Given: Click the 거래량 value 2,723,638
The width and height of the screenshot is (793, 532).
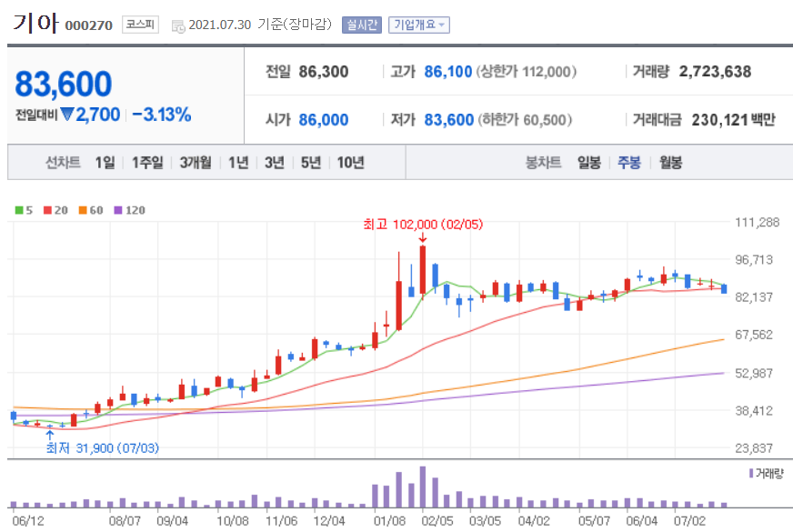Looking at the screenshot, I should [715, 72].
